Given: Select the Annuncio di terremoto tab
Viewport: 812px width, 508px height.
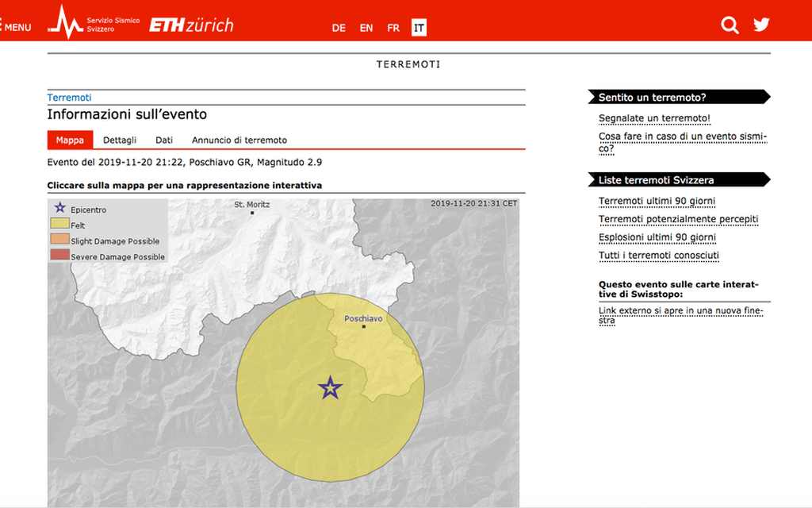Looking at the screenshot, I should point(239,140).
